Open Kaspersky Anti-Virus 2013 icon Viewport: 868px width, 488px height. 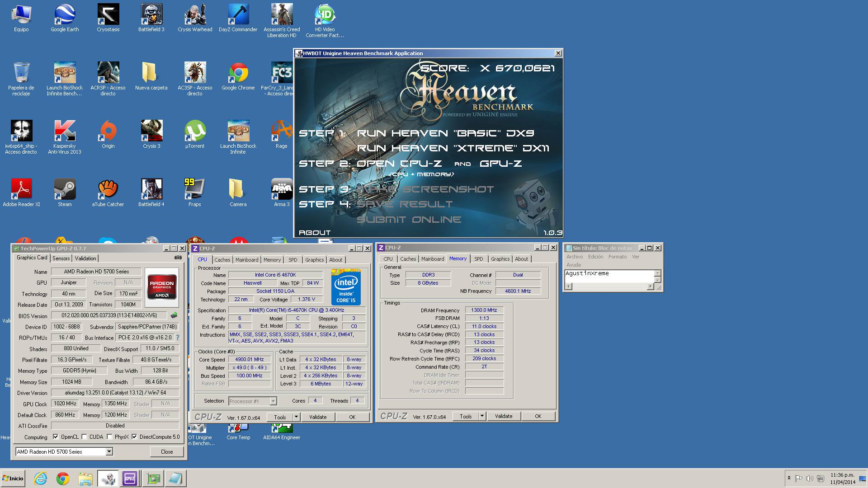[x=65, y=137]
